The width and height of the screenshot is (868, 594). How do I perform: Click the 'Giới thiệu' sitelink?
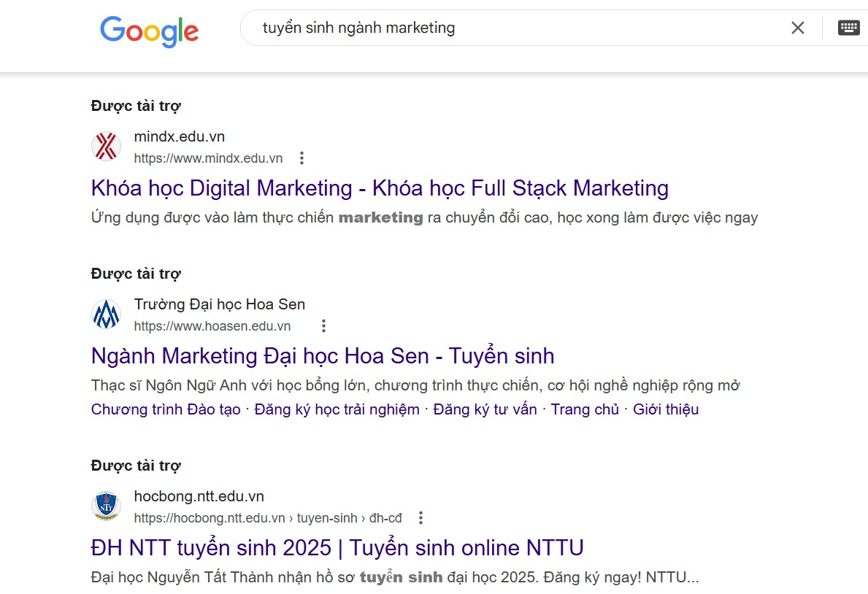[666, 409]
